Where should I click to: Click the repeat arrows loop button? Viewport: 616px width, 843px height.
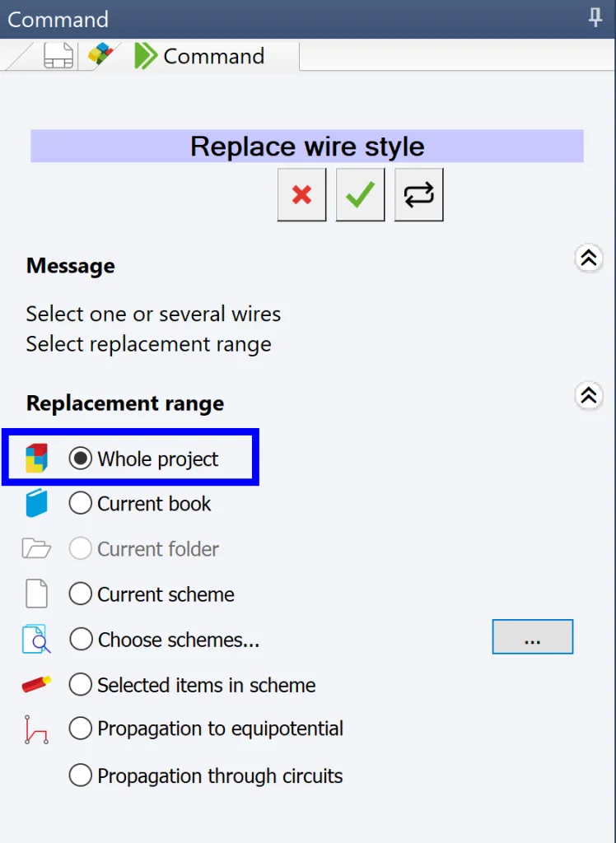(x=418, y=195)
